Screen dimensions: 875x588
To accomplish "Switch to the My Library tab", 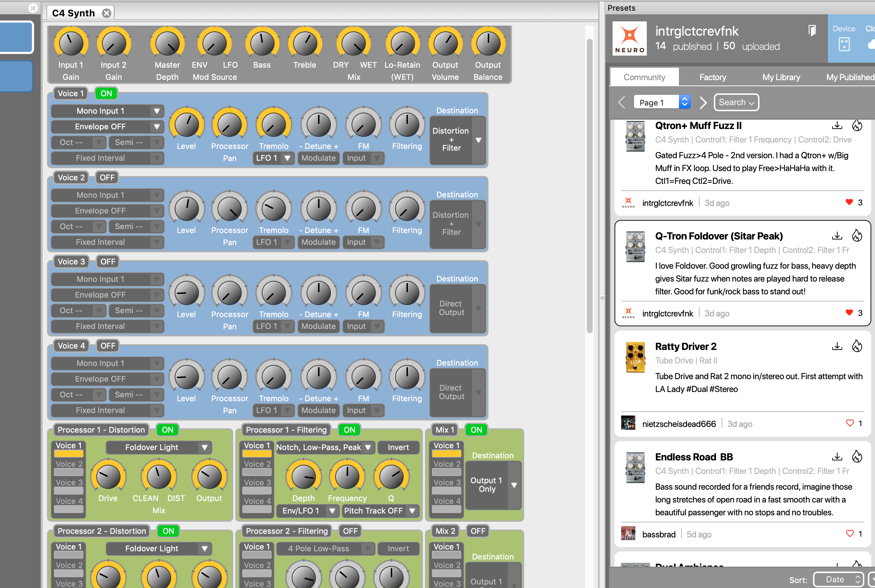I will point(781,77).
